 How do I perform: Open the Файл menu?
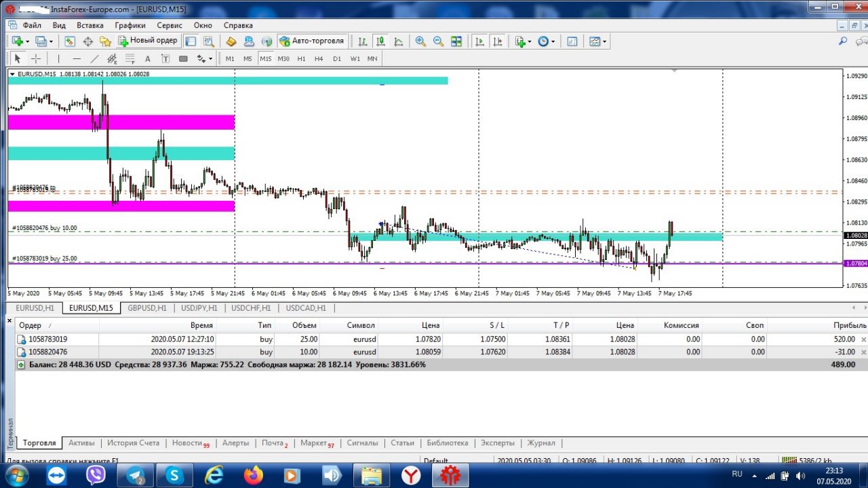coord(32,25)
